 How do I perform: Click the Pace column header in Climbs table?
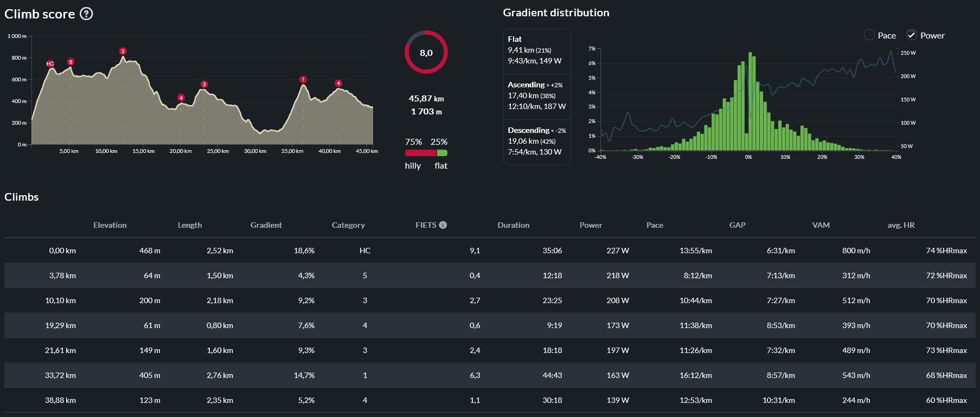pos(655,225)
